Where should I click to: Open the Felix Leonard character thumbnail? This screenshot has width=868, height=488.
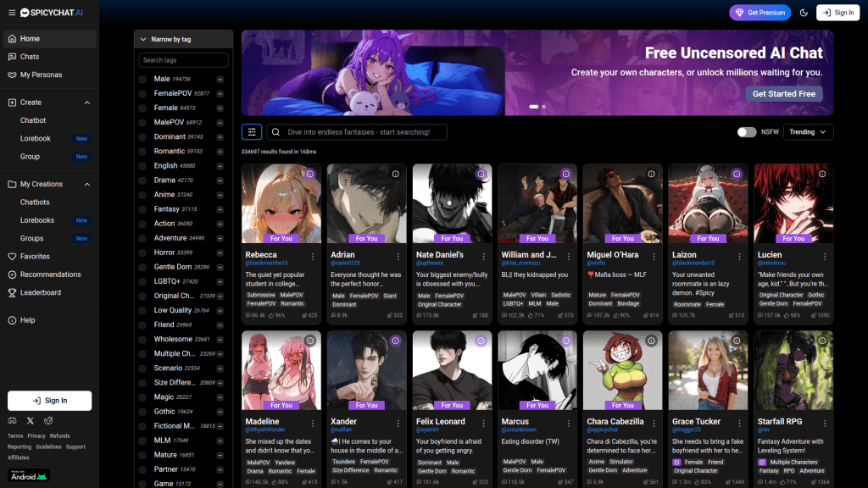pos(453,371)
